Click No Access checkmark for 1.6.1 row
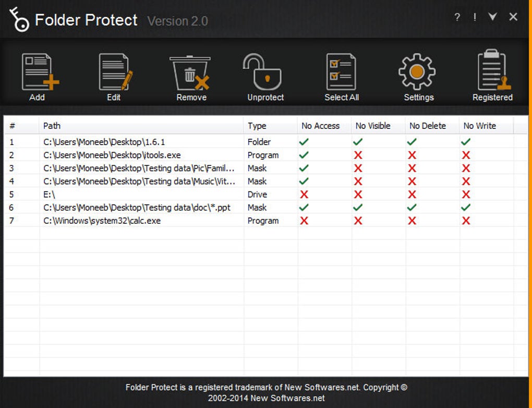Image resolution: width=532 pixels, height=408 pixels. pyautogui.click(x=304, y=141)
